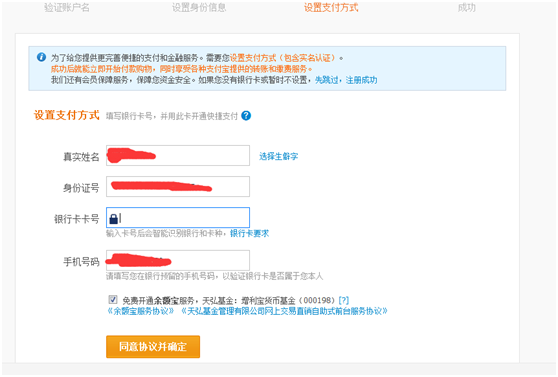Click the blue info icon in notice banner
The image size is (558, 377).
tap(41, 57)
